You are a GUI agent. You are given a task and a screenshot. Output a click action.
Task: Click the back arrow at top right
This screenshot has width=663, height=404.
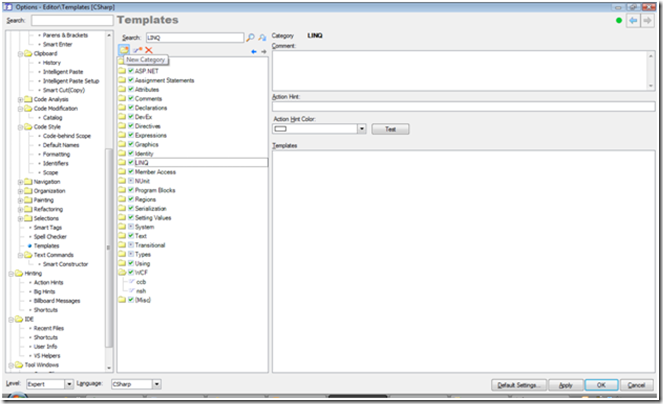pyautogui.click(x=633, y=20)
